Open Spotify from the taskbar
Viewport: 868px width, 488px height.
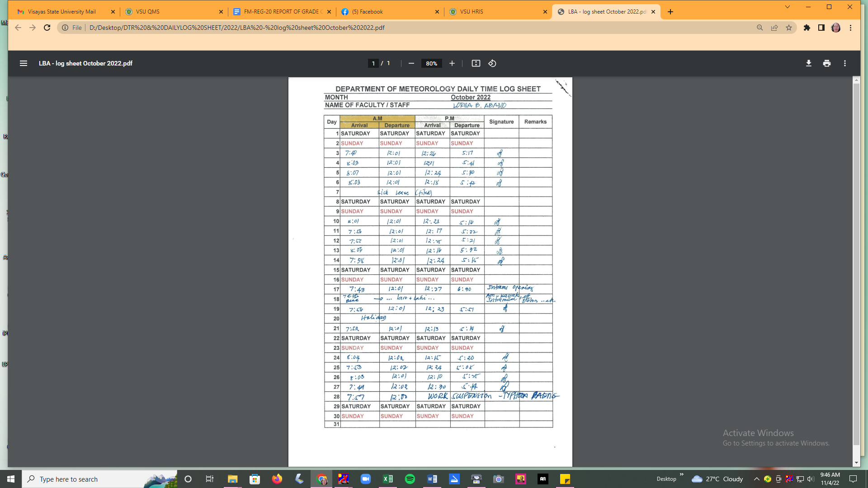(x=410, y=479)
